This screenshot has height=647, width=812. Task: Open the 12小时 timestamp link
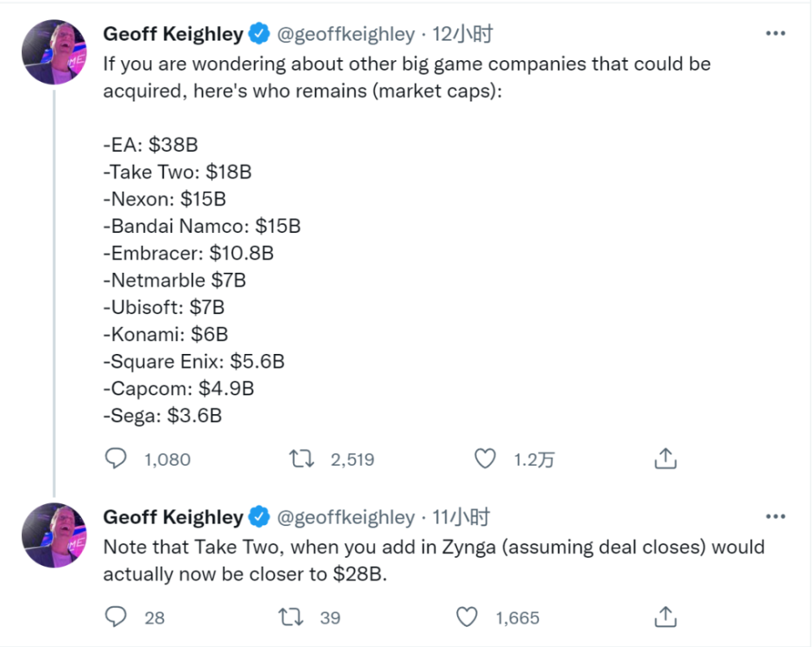tap(463, 34)
